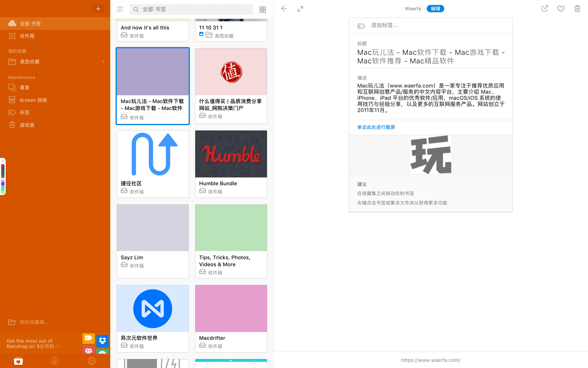
Task: Click the color strip widget at left edge
Action: 3,176
